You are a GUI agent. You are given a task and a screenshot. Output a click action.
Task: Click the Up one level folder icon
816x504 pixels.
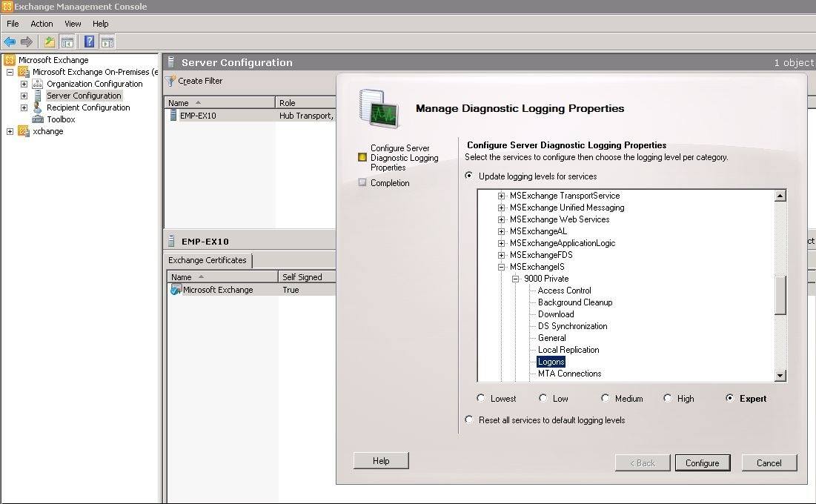[50, 42]
